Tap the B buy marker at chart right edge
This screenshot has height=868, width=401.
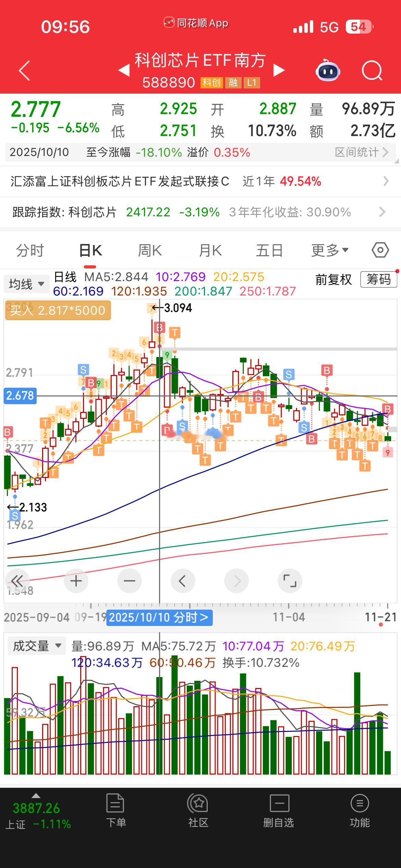pos(388,409)
